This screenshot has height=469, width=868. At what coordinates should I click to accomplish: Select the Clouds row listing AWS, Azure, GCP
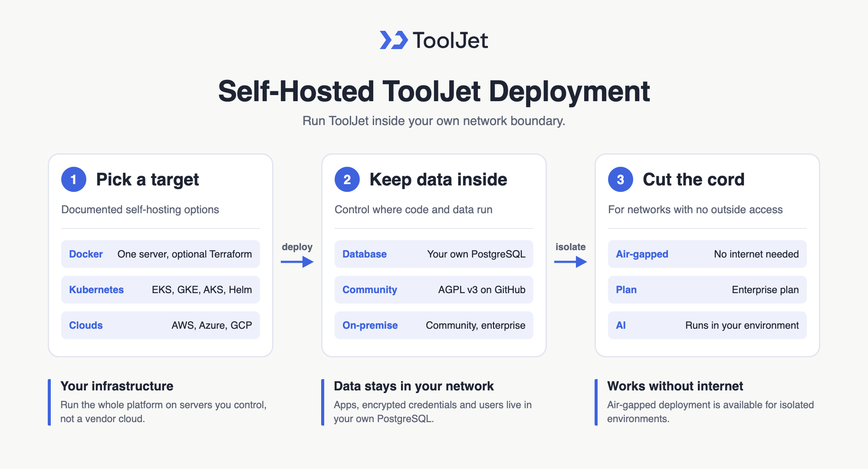pyautogui.click(x=161, y=325)
